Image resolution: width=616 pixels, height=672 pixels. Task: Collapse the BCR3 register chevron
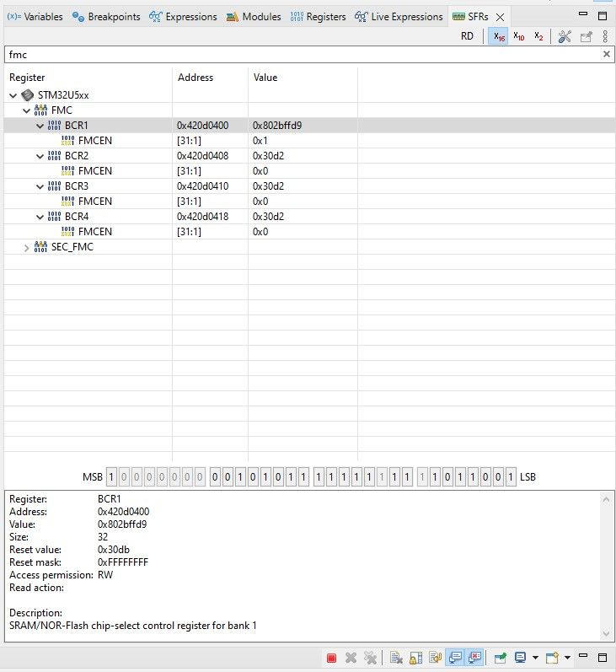point(40,187)
